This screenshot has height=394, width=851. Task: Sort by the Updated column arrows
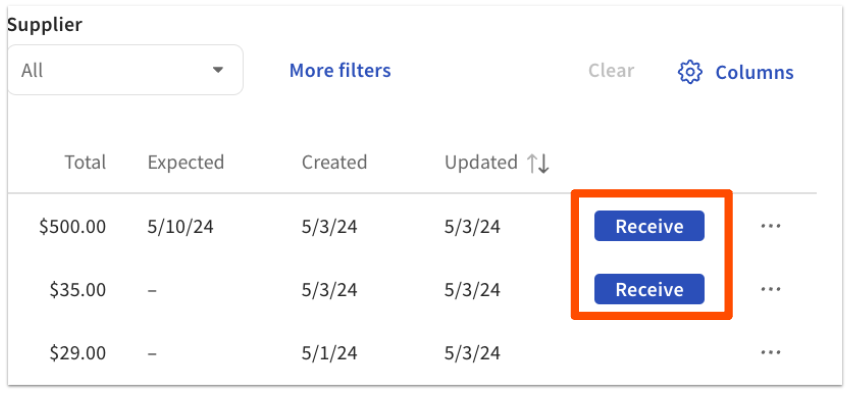pos(538,163)
